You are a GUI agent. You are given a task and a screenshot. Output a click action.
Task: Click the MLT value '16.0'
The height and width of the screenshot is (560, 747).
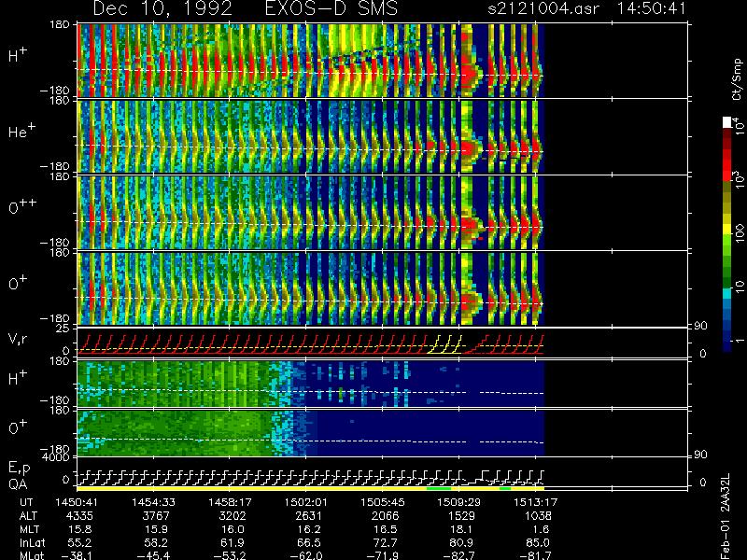(x=234, y=529)
